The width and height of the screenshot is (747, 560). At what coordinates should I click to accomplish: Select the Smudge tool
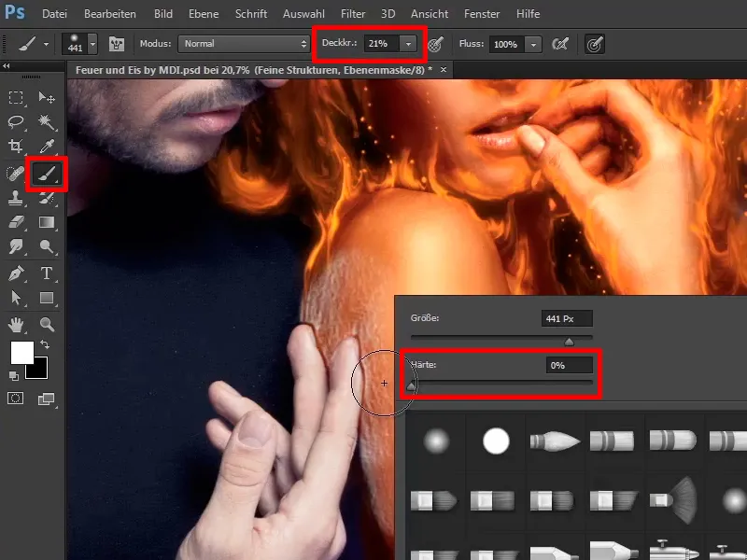[16, 246]
